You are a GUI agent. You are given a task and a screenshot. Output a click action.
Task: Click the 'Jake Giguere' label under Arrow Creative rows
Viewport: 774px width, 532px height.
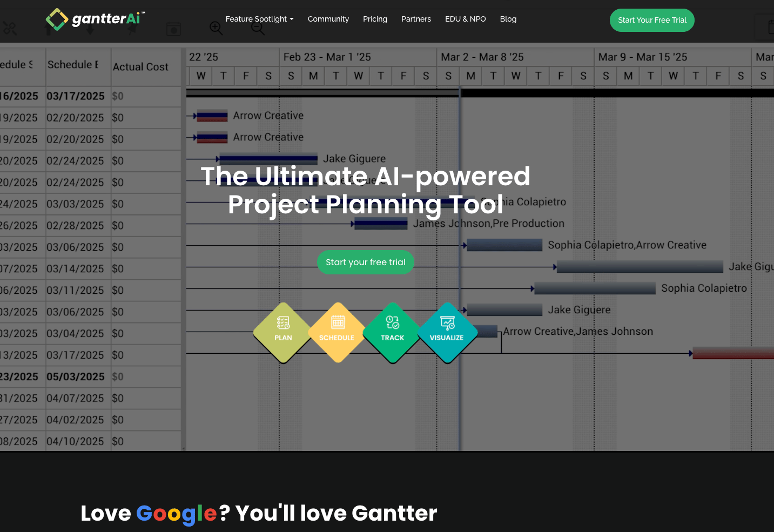coord(354,159)
